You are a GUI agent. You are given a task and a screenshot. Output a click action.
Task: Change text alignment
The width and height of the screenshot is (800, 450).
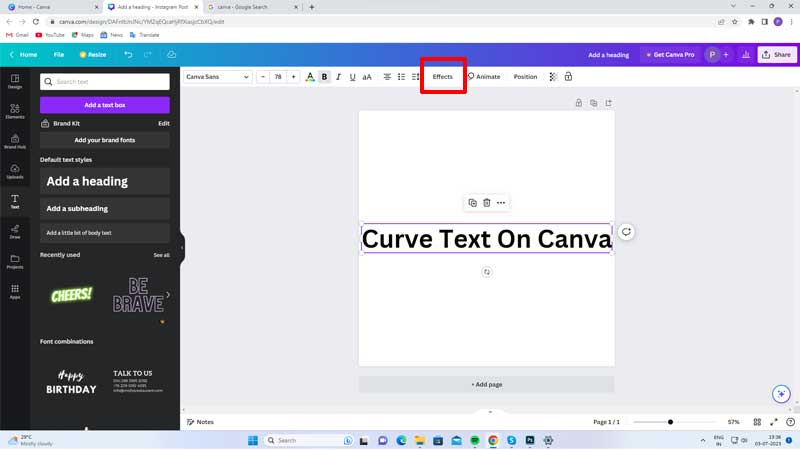click(387, 77)
